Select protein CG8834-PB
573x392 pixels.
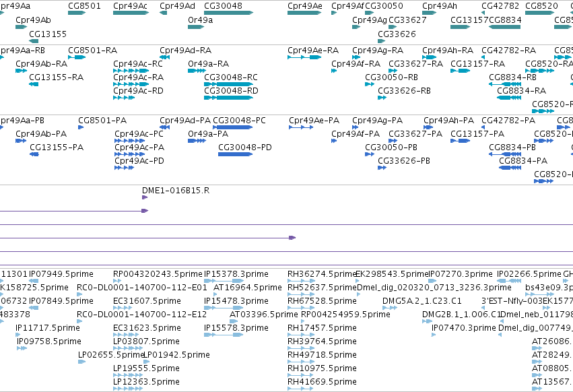click(512, 148)
